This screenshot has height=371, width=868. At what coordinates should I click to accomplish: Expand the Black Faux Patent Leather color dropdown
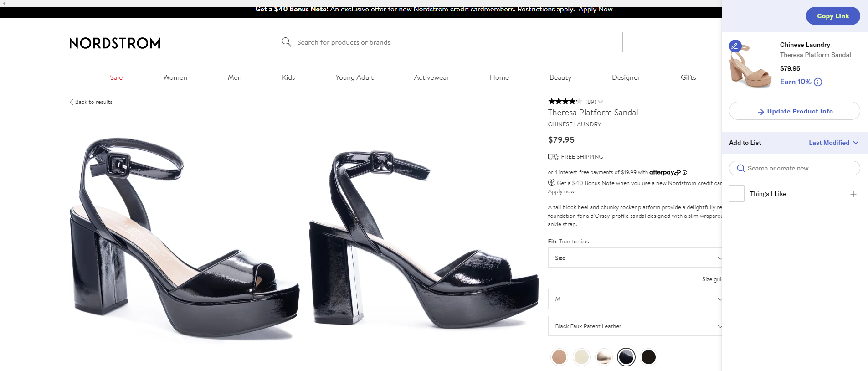pyautogui.click(x=634, y=326)
